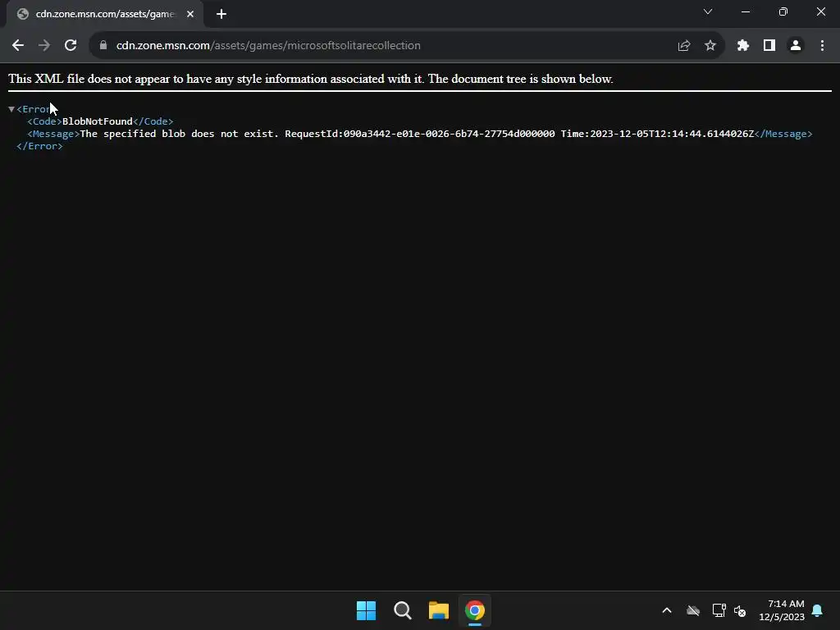
Task: Click the XML style information notice
Action: tap(311, 79)
